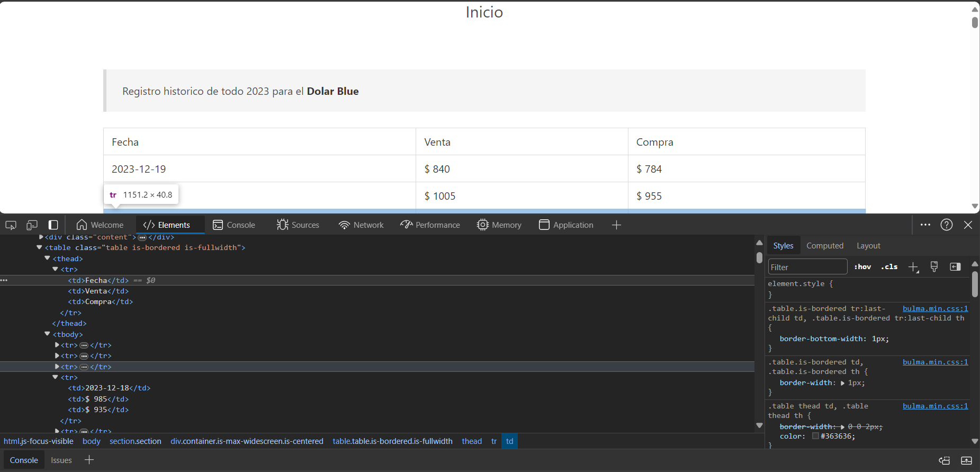This screenshot has width=980, height=472.
Task: Open bulma.min.css:1 link for last-child rule
Action: point(935,309)
